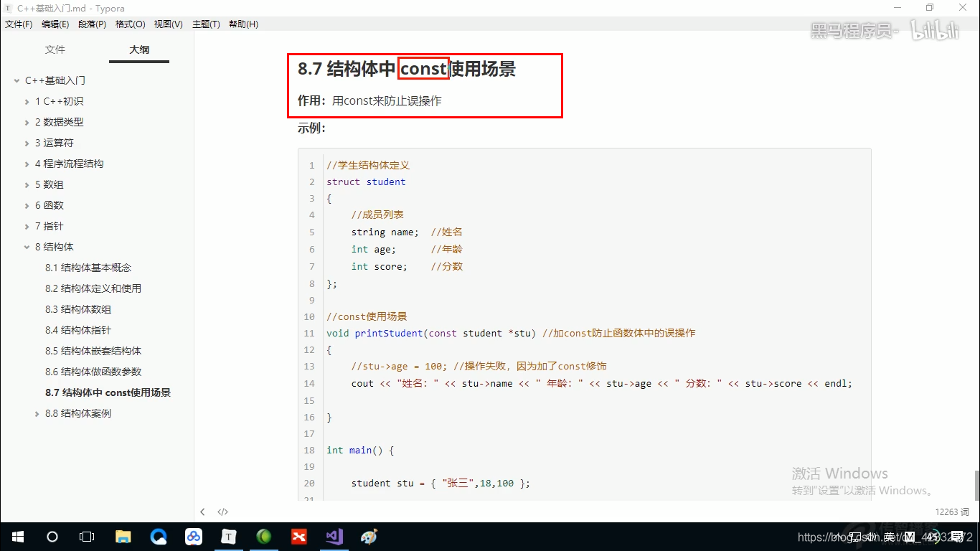Go to 8.5 结构体嵌套结构体 in outline

click(x=93, y=351)
